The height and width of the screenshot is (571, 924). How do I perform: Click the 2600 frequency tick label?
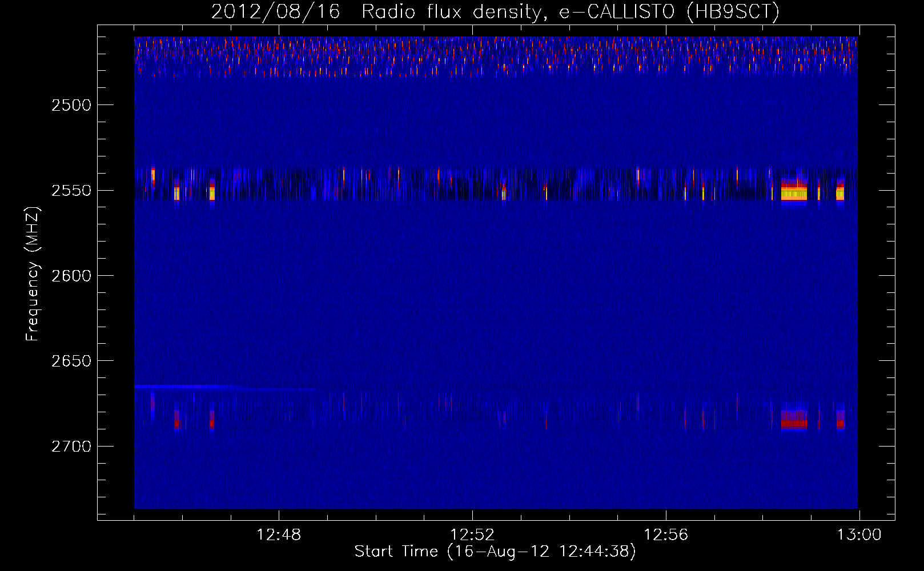coord(71,276)
